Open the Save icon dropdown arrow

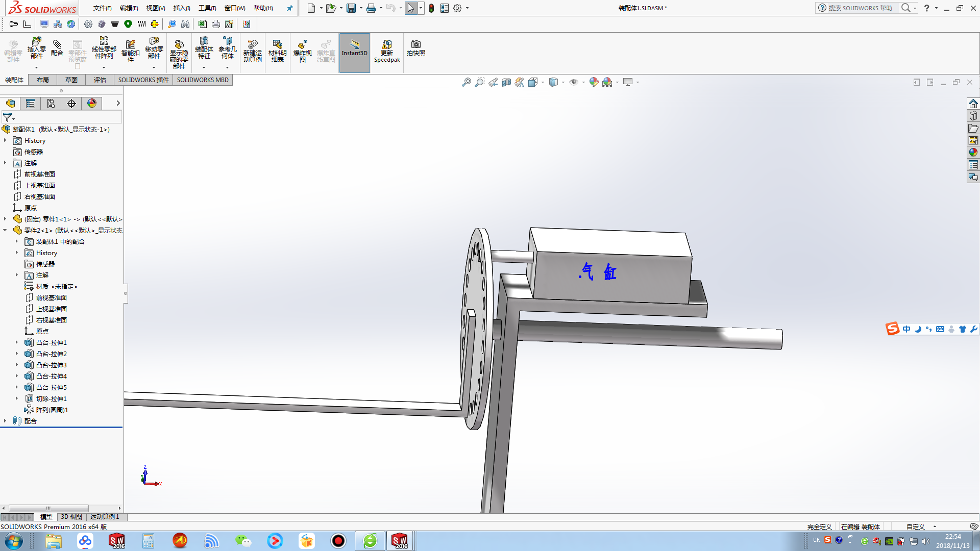point(361,8)
